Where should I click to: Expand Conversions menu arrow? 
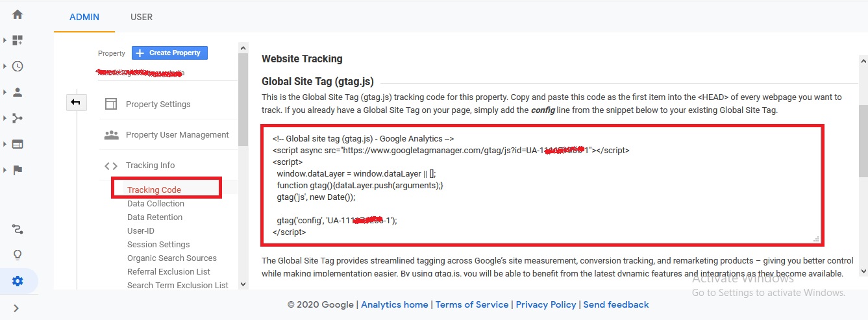tap(5, 170)
